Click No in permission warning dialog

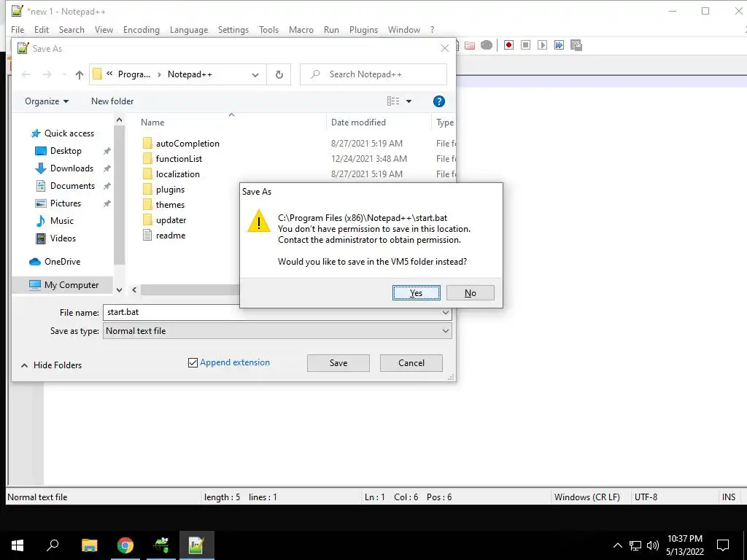[x=471, y=293]
